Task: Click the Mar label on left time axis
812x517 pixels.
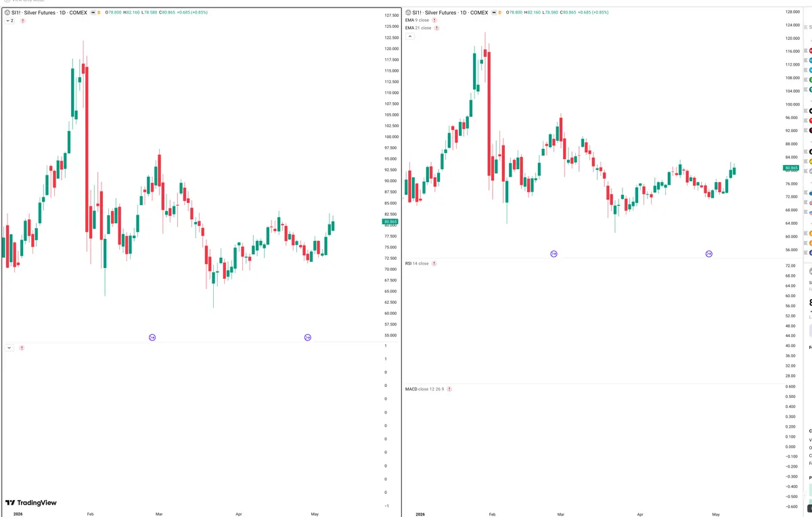Action: 159,514
